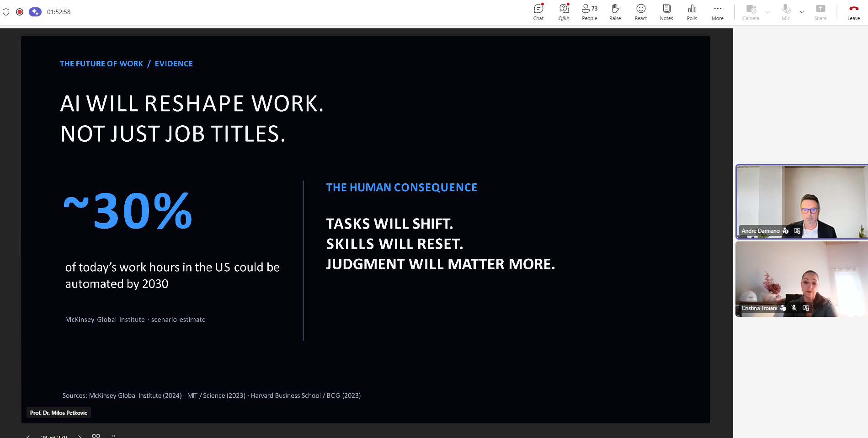This screenshot has height=438, width=868.
Task: Click Cristina Troiani's muted microphone icon
Action: (x=794, y=308)
